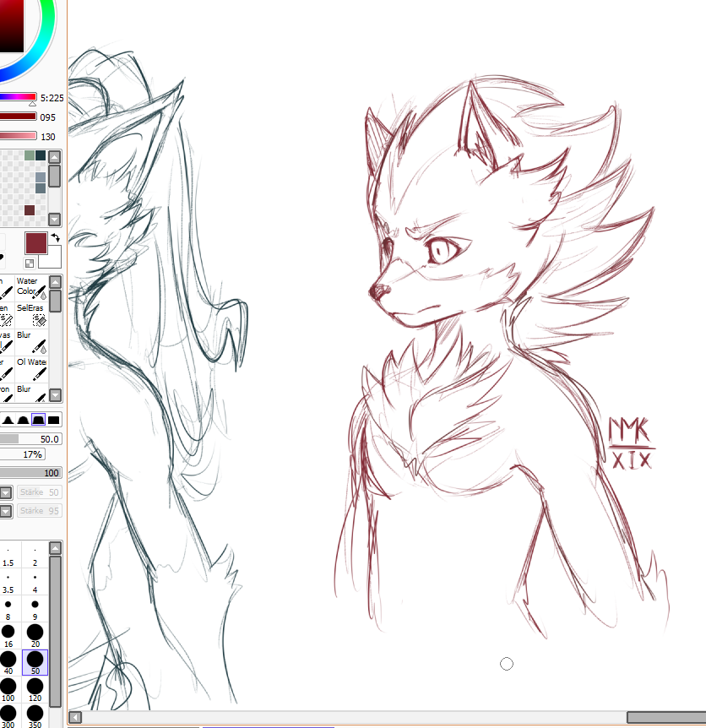Screen dimensions: 706x728
Task: Toggle the transparent color checker icon
Action: point(30,263)
